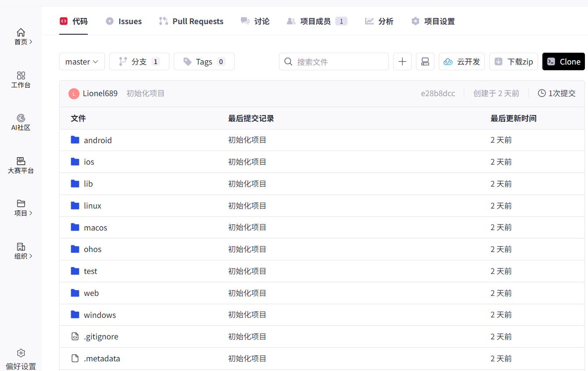Viewport: 588px width, 371px height.
Task: Open the test folder name
Action: [90, 271]
